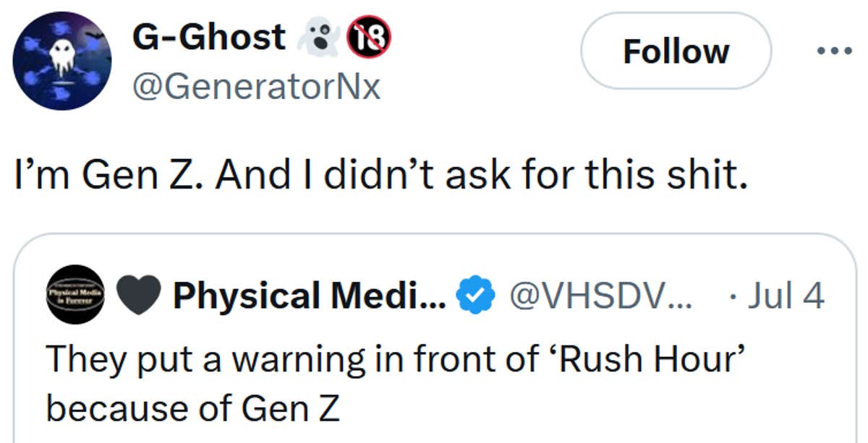Click the 18+ emoji beside the username
The image size is (868, 443).
[370, 36]
